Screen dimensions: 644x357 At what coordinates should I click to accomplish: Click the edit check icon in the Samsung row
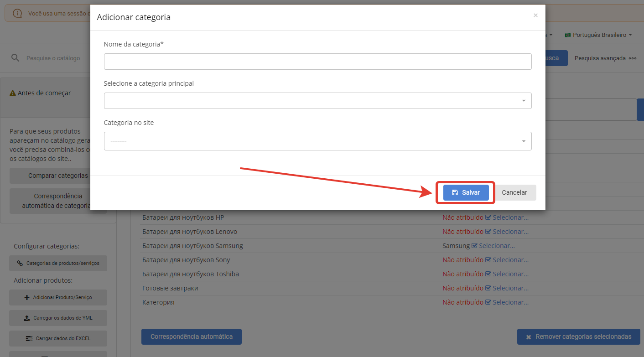(474, 246)
